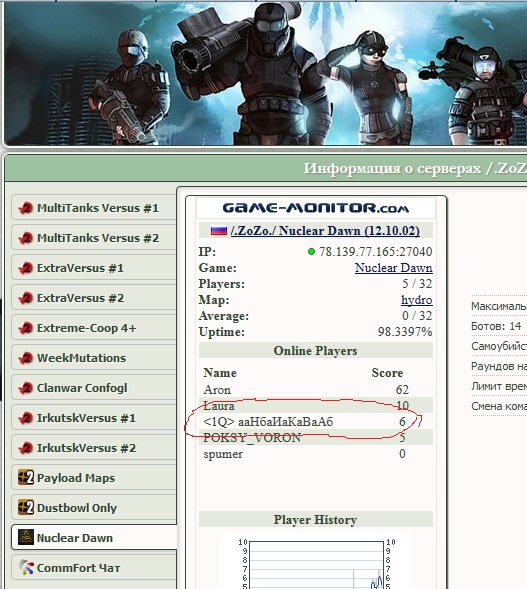This screenshot has width=527, height=589.
Task: Select the ExtraVersus #2 server tab
Action: 94,298
